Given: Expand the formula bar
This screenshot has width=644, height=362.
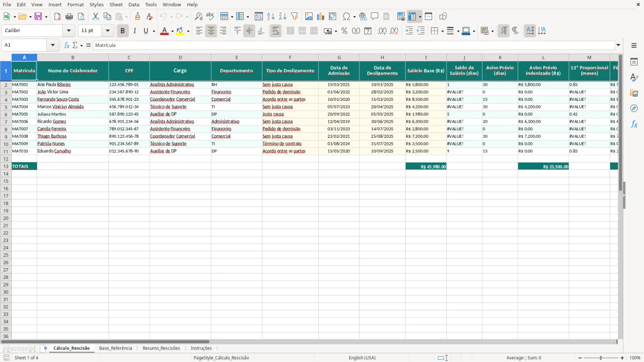Looking at the screenshot, I should click(x=618, y=46).
